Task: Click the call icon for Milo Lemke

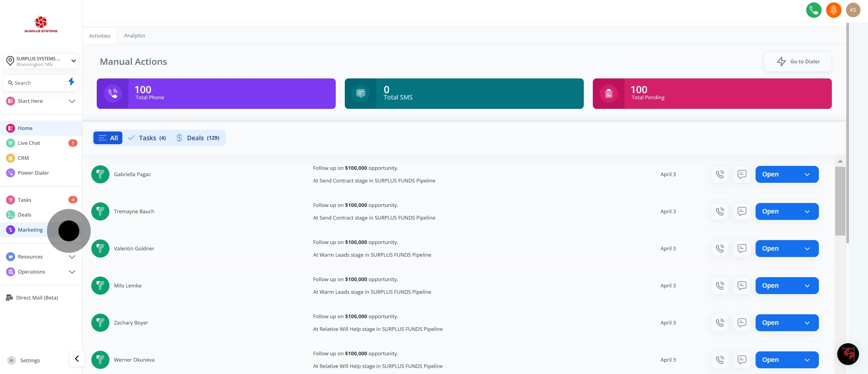Action: tap(720, 286)
